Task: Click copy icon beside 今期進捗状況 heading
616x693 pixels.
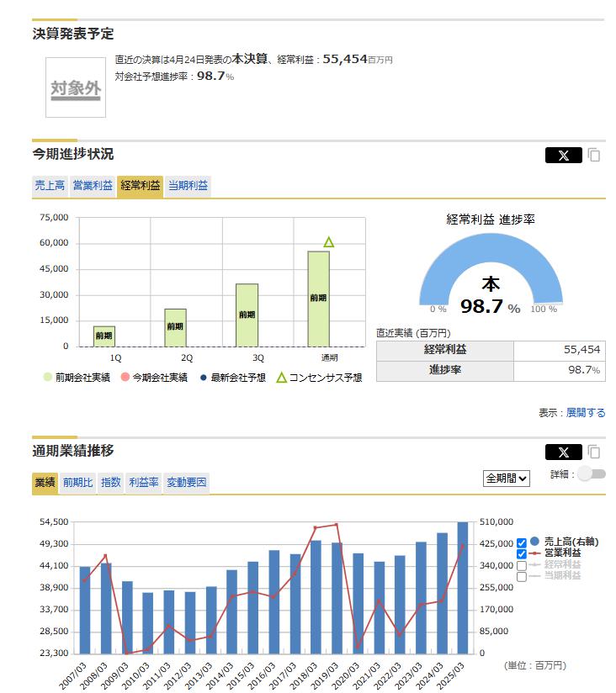Action: click(x=594, y=155)
